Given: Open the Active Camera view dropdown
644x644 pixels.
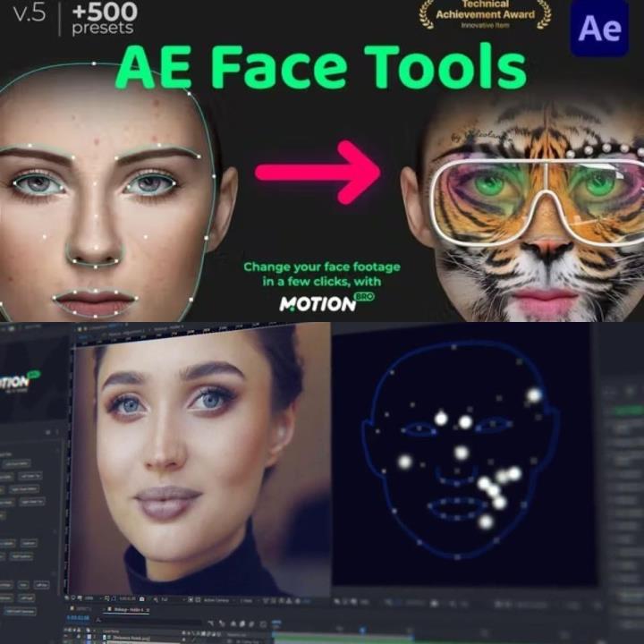Looking at the screenshot, I should pyautogui.click(x=219, y=600).
